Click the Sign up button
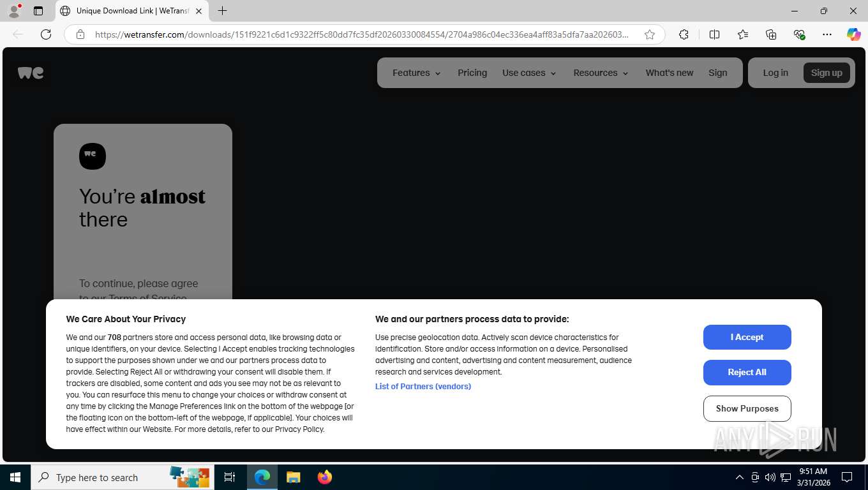 click(827, 73)
